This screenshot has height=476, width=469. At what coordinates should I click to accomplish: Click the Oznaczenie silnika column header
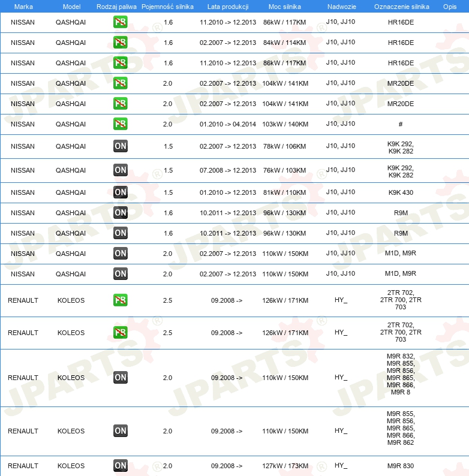pos(402,7)
